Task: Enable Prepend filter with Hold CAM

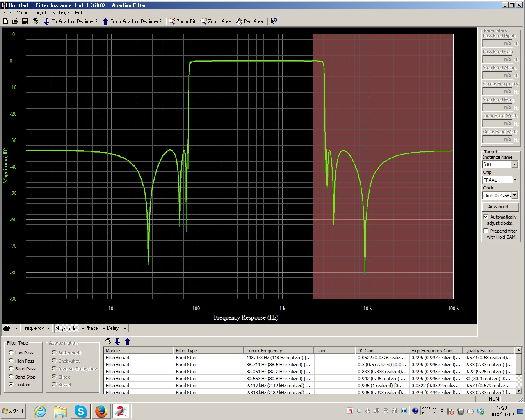Action: [486, 231]
